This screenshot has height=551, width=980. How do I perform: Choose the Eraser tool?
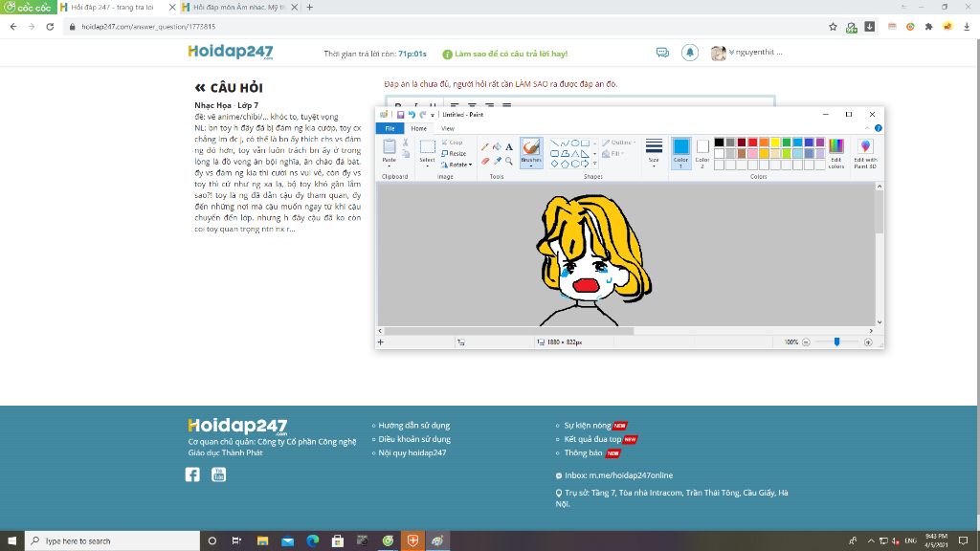[485, 160]
